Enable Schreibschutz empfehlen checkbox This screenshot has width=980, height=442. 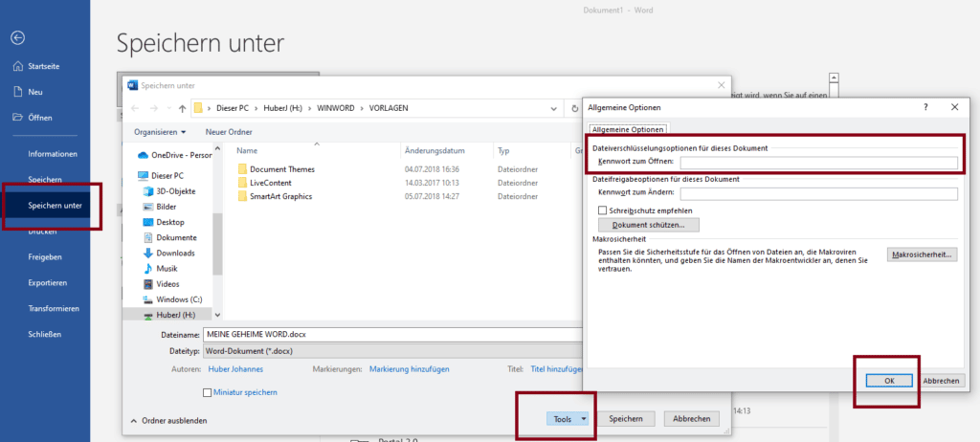[x=603, y=210]
